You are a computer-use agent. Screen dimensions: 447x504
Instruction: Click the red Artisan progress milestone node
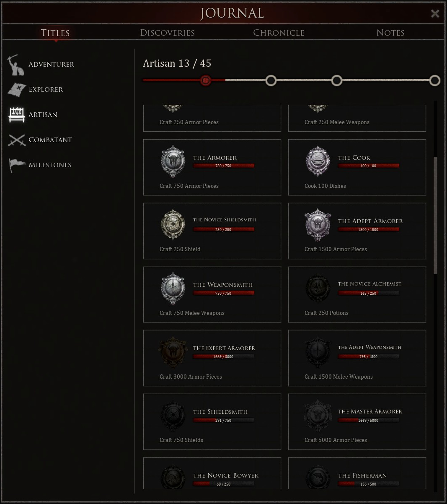pyautogui.click(x=206, y=81)
